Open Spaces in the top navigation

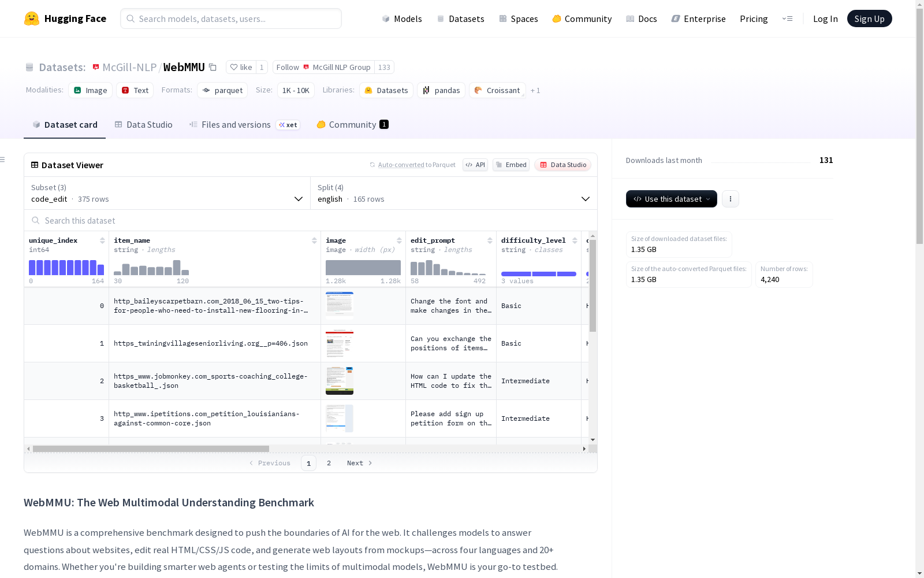[518, 18]
